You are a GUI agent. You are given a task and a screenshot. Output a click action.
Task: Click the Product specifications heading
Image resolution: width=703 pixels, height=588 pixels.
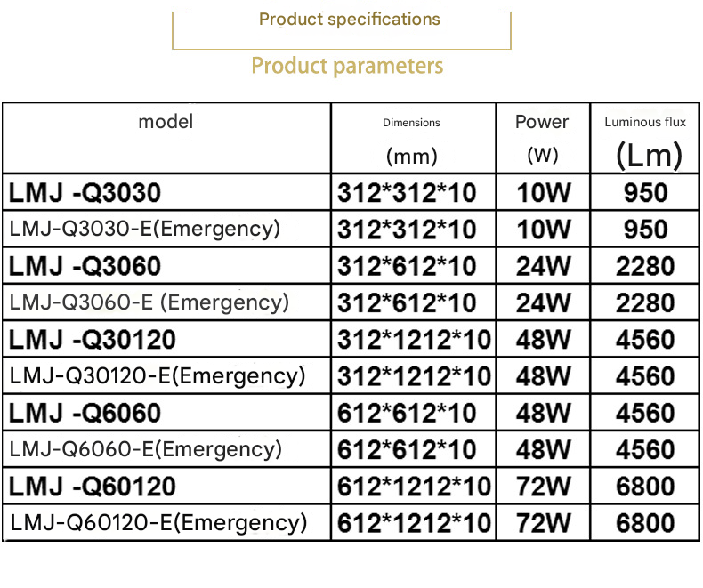click(x=349, y=20)
